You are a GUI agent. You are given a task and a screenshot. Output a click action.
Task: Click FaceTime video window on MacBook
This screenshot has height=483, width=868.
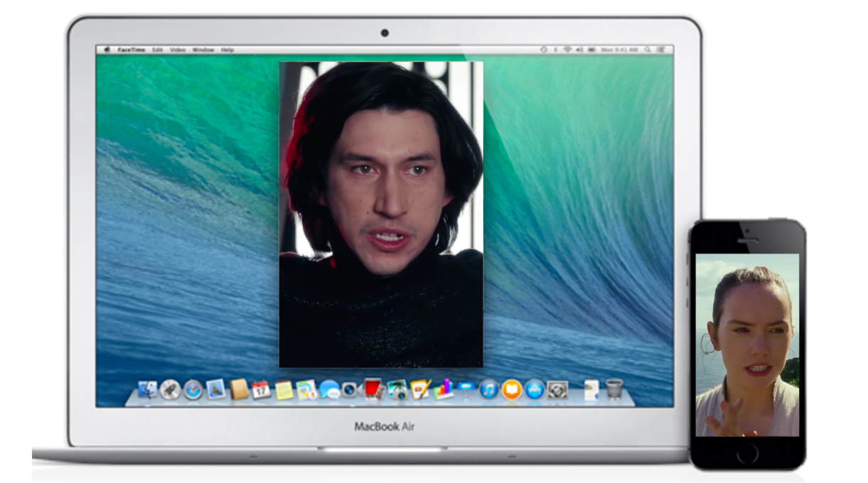point(381,215)
